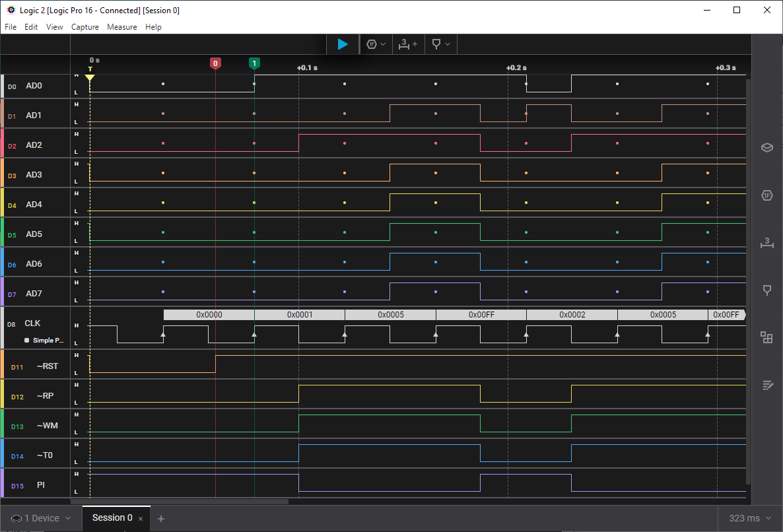Open the Edit menu
This screenshot has height=532, width=783.
[31, 27]
